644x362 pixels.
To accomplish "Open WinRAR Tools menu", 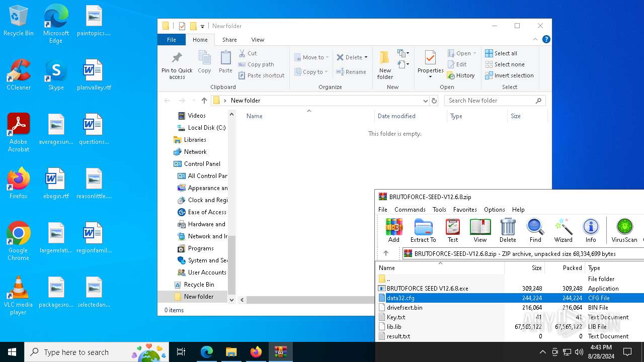I will click(439, 210).
